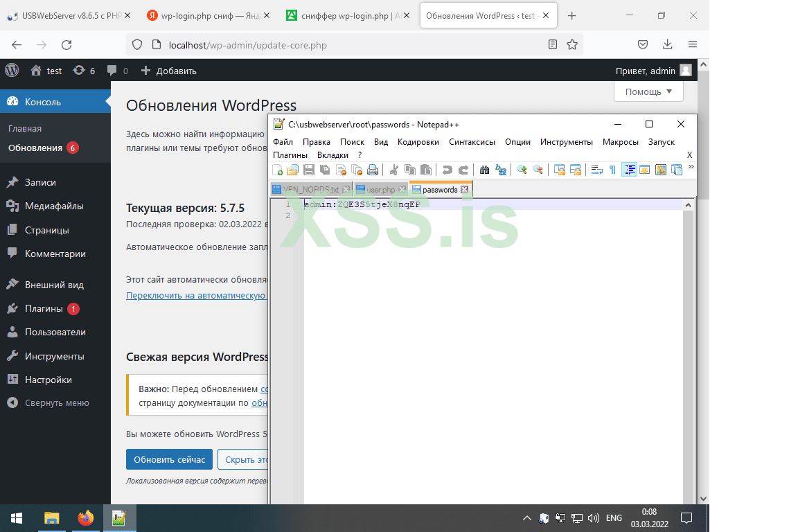This screenshot has height=532, width=798.
Task: Click Zoom In magnifier icon
Action: coord(522,170)
